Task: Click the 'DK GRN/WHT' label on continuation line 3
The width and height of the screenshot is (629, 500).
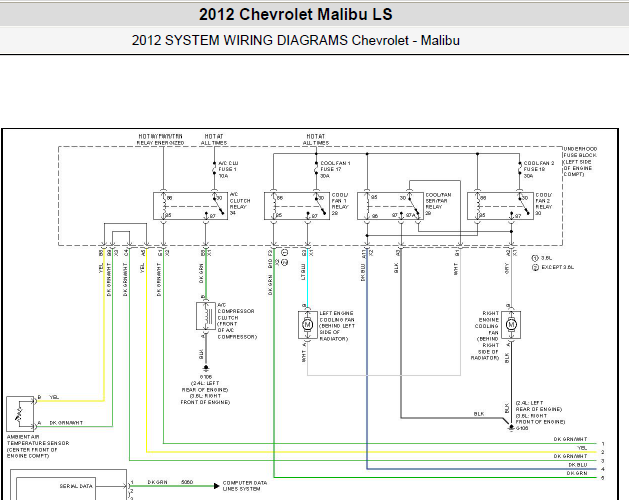Action: tap(570, 456)
